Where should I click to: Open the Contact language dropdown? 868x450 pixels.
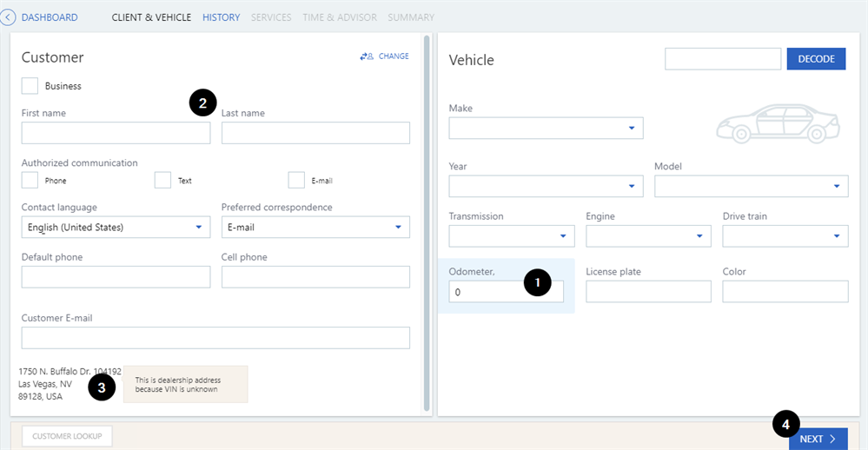116,228
